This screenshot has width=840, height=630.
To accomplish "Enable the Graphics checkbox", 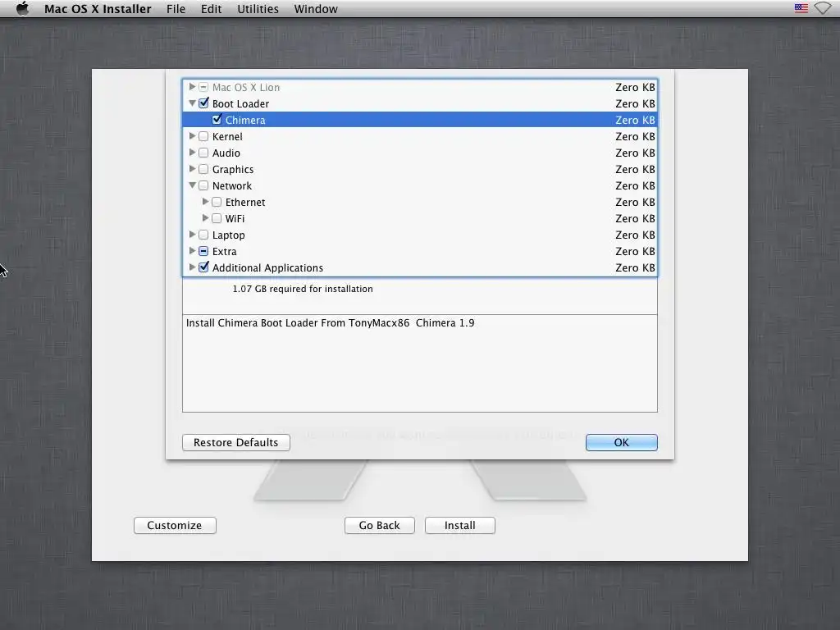I will coord(203,169).
